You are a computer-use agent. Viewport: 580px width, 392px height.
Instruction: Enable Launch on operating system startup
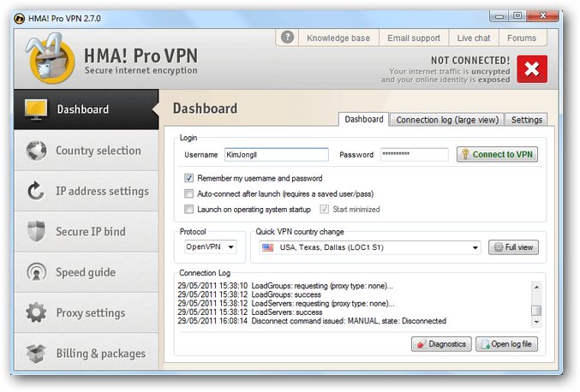pos(188,209)
